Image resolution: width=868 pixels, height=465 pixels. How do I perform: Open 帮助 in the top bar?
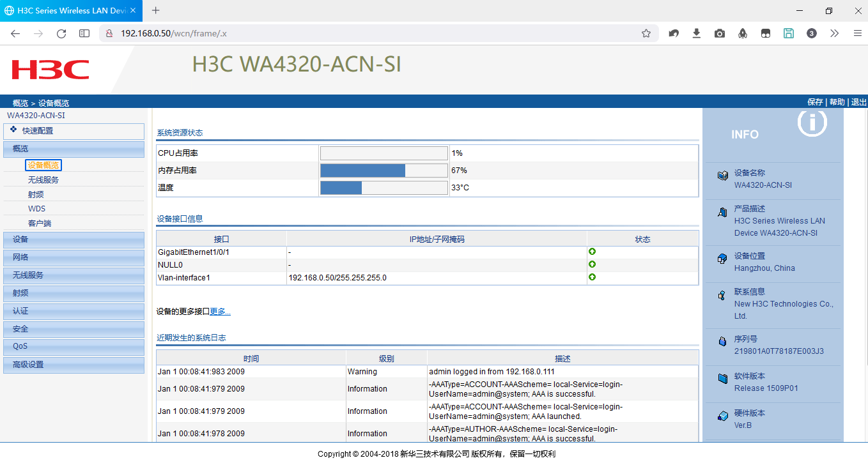point(837,102)
